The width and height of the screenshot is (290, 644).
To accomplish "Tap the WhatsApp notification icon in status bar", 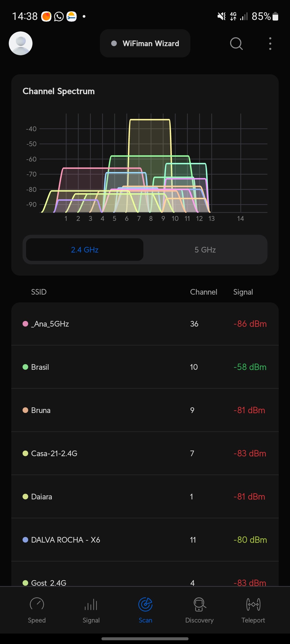I will point(59,17).
